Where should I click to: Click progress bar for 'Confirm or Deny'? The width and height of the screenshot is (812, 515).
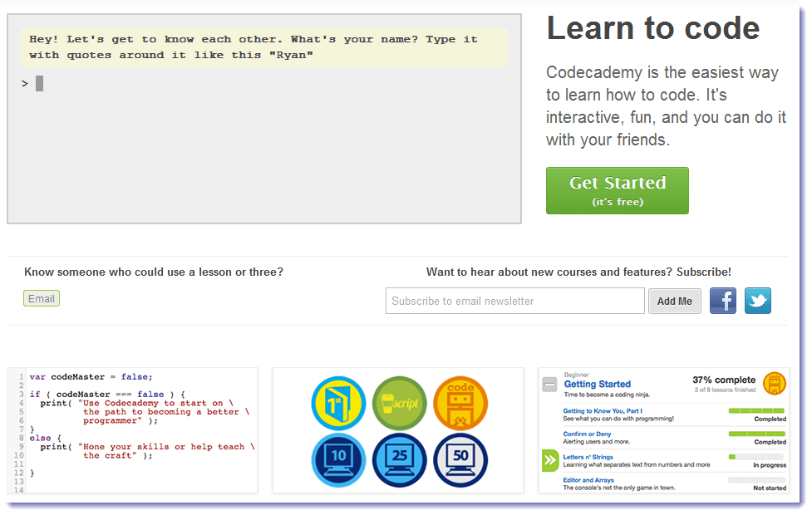(756, 434)
